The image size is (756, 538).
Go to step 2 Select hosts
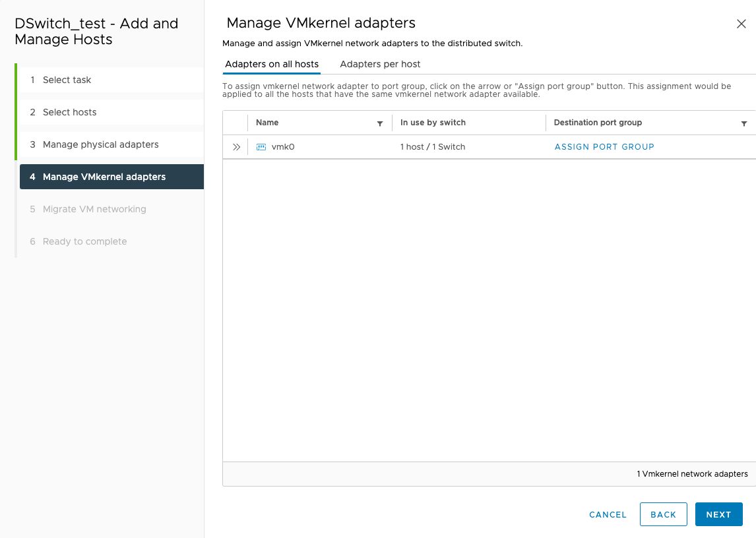[69, 112]
